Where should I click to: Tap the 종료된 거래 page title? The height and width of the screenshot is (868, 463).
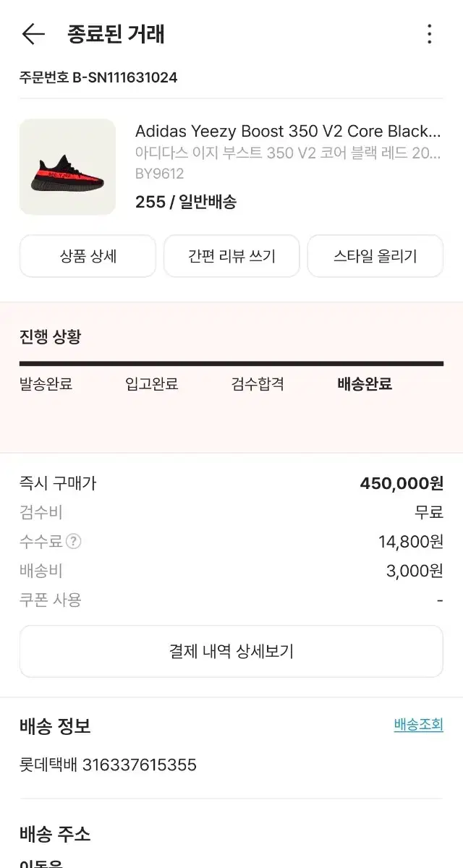[116, 34]
